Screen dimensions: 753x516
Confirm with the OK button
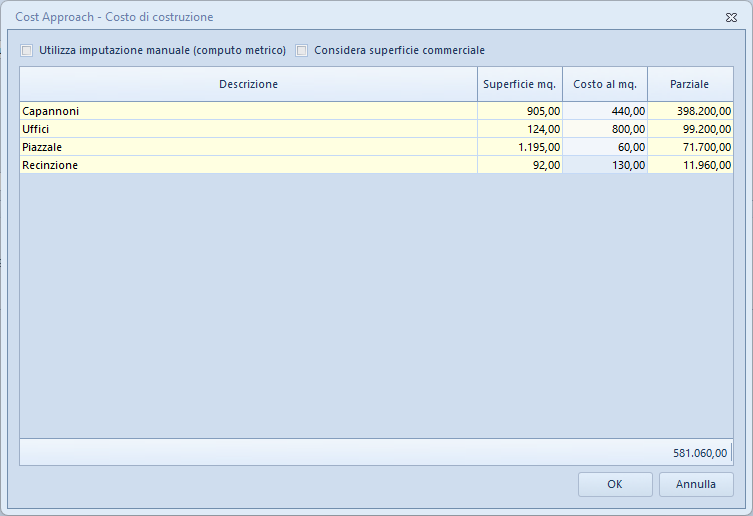615,484
